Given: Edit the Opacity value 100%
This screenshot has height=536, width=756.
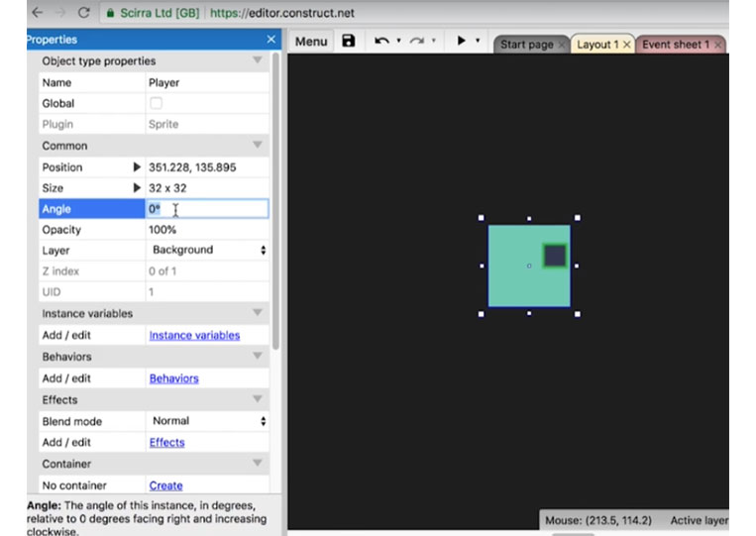Looking at the screenshot, I should (x=207, y=230).
